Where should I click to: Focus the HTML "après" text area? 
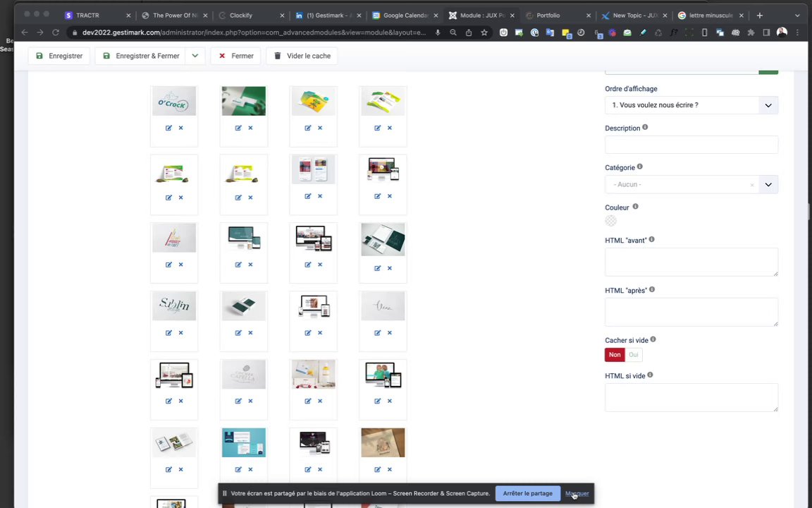pos(691,312)
